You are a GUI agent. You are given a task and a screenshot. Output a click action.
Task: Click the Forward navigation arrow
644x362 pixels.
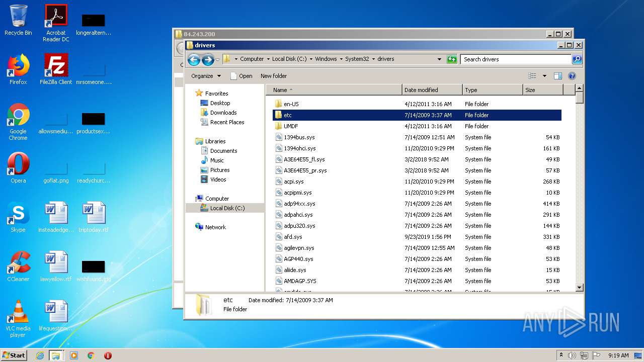click(x=208, y=60)
